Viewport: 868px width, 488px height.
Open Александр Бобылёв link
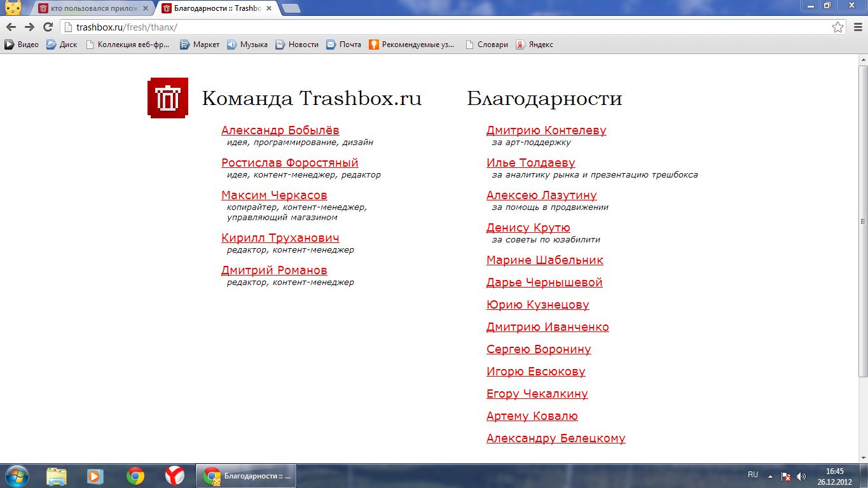click(280, 130)
